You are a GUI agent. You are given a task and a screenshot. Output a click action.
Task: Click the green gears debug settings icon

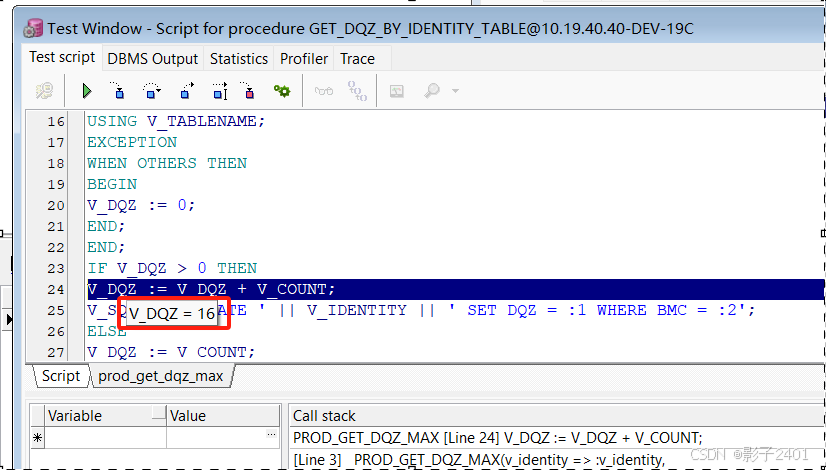[282, 91]
